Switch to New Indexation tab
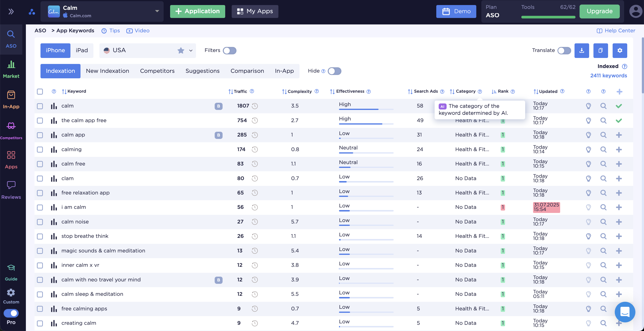This screenshot has height=331, width=644. point(108,71)
